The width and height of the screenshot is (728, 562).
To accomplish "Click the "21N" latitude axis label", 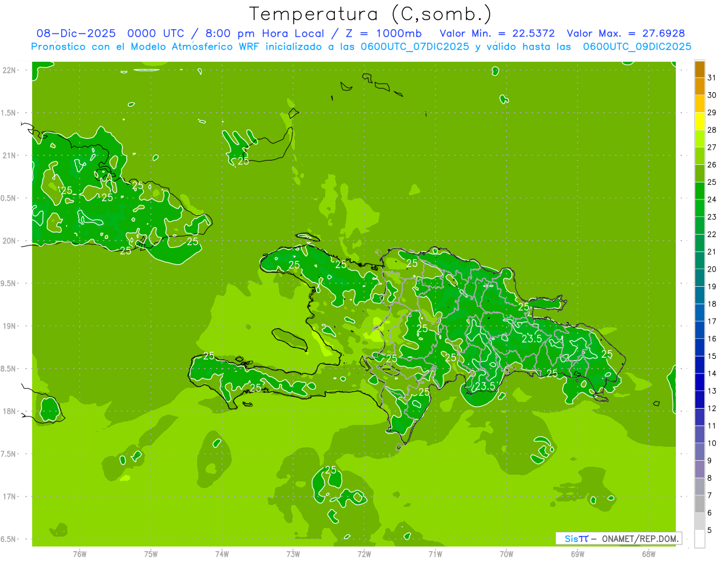I will [9, 155].
